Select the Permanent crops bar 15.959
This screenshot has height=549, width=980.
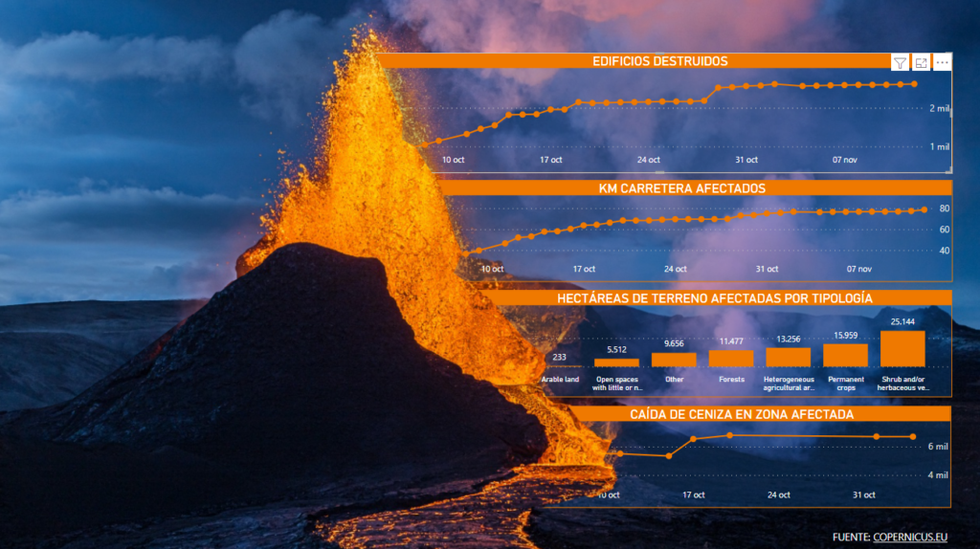(846, 355)
